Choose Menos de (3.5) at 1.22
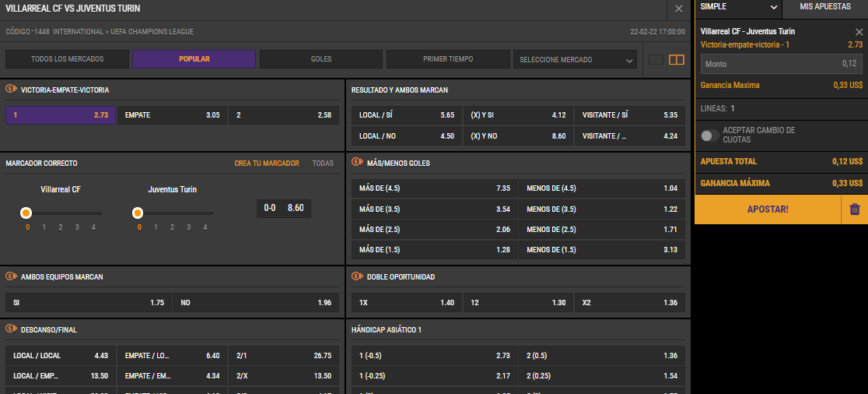This screenshot has width=868, height=394. [x=602, y=209]
